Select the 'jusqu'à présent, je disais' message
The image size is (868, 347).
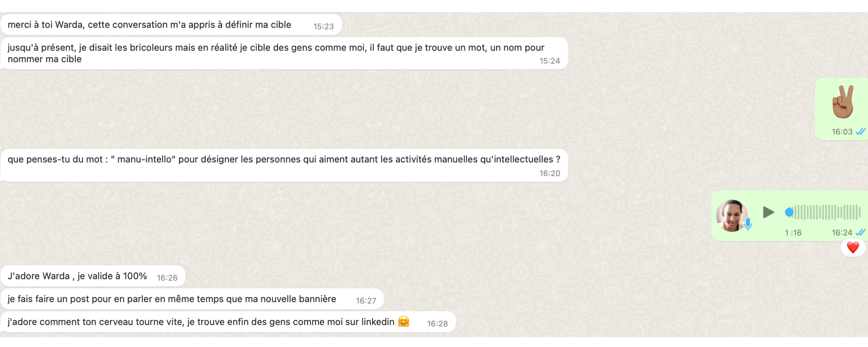[284, 53]
